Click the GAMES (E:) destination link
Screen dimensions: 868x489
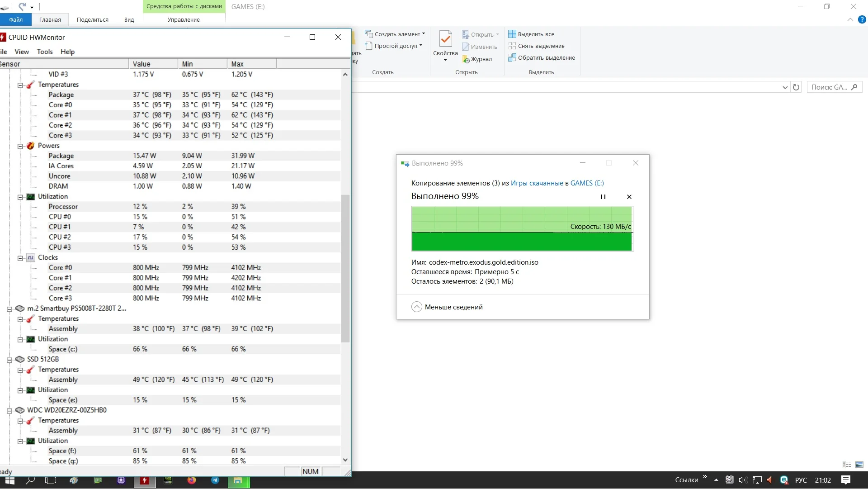pyautogui.click(x=587, y=183)
